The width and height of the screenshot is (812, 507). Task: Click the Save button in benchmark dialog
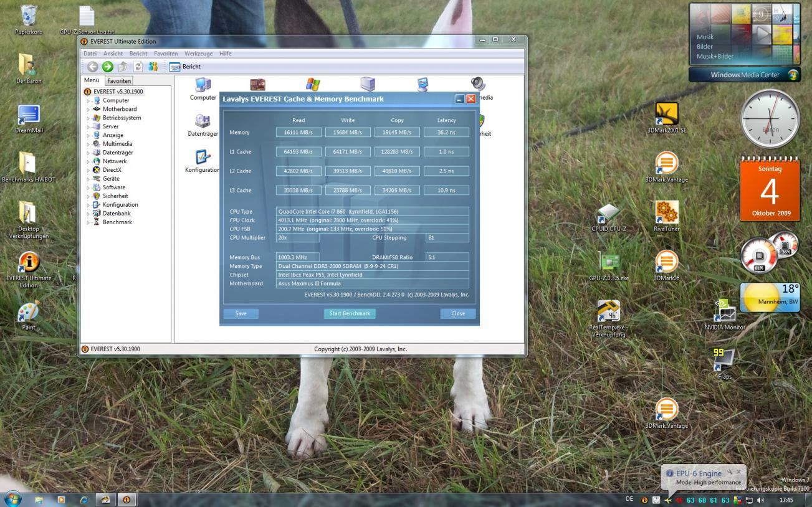coord(241,314)
